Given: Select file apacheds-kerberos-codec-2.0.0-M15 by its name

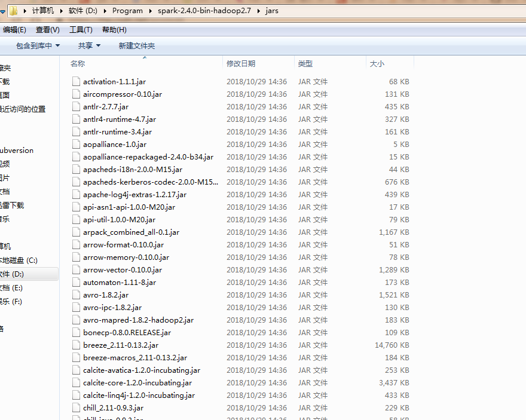Looking at the screenshot, I should [151, 182].
